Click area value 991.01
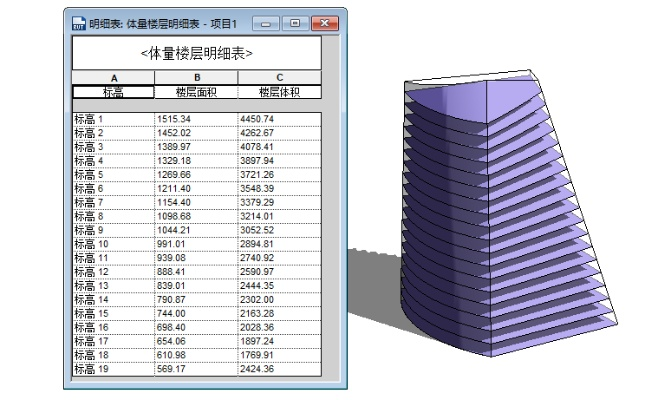The height and width of the screenshot is (400, 671). (x=196, y=244)
